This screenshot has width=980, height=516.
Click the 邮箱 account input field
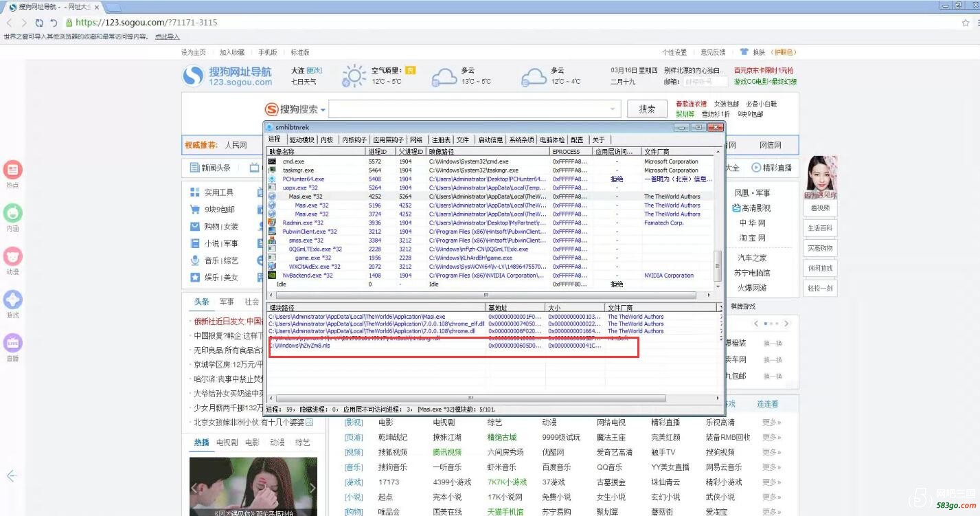click(x=705, y=82)
